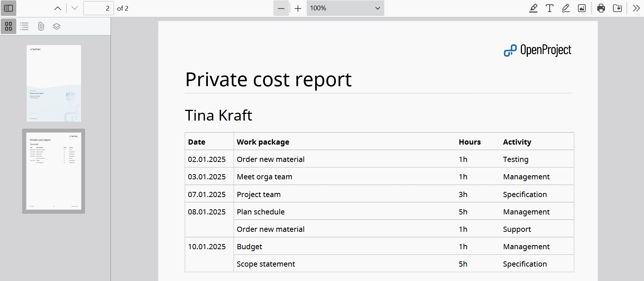The image size is (644, 281).
Task: Click the page number input field
Action: (98, 8)
